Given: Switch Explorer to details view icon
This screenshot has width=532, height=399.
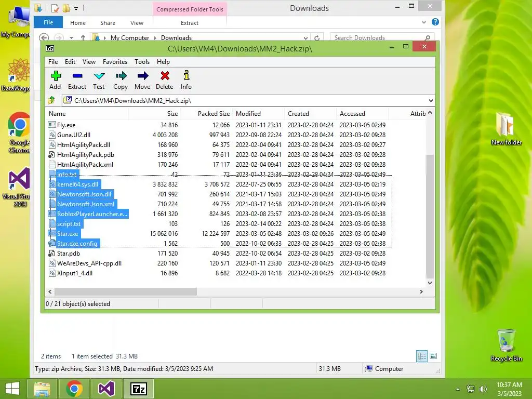Looking at the screenshot, I should pyautogui.click(x=422, y=356).
